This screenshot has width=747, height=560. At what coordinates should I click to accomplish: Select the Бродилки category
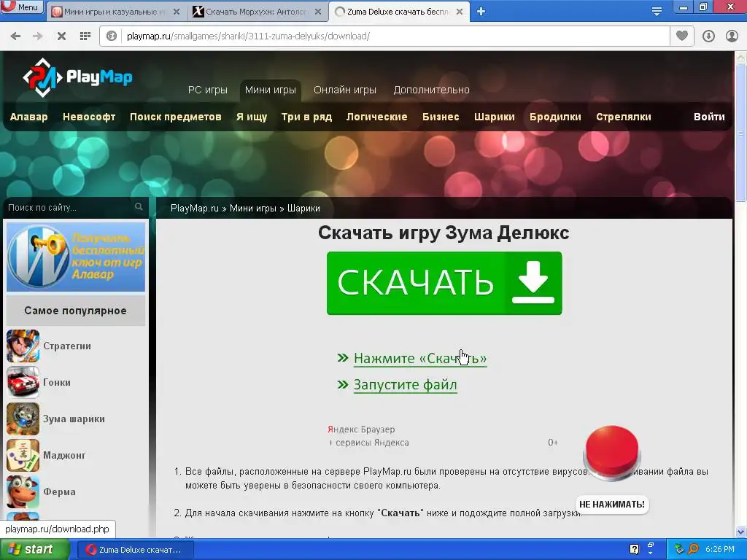click(555, 117)
